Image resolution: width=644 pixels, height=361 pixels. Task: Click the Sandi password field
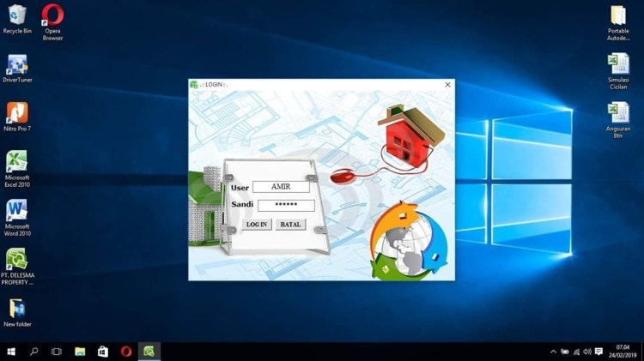[286, 206]
